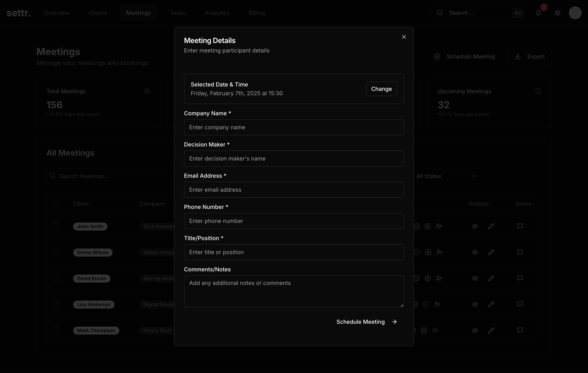Focus the Decision Maker input field
The width and height of the screenshot is (588, 373).
click(294, 158)
